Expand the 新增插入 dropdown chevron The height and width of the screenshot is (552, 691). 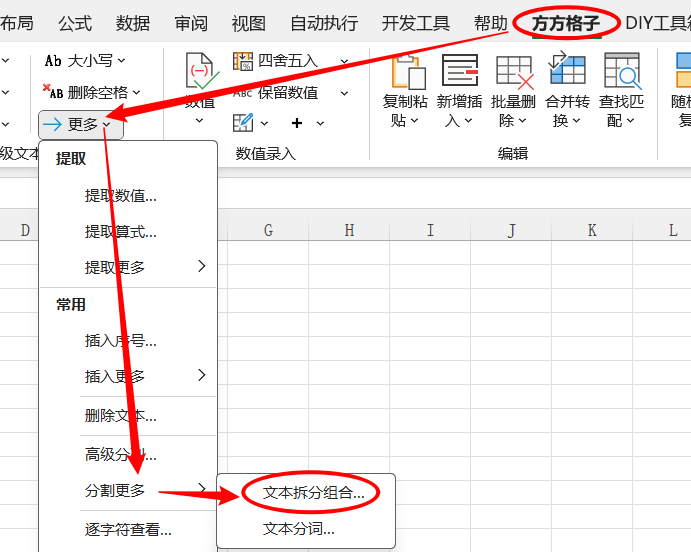(x=468, y=120)
